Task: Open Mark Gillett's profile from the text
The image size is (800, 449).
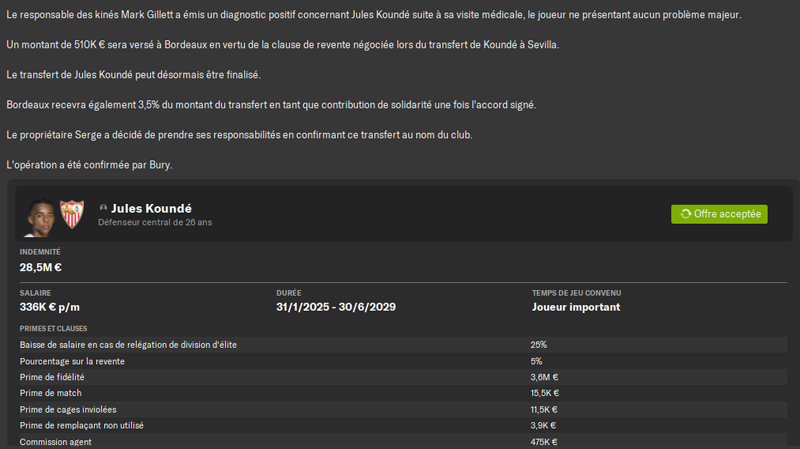Action: [147, 15]
